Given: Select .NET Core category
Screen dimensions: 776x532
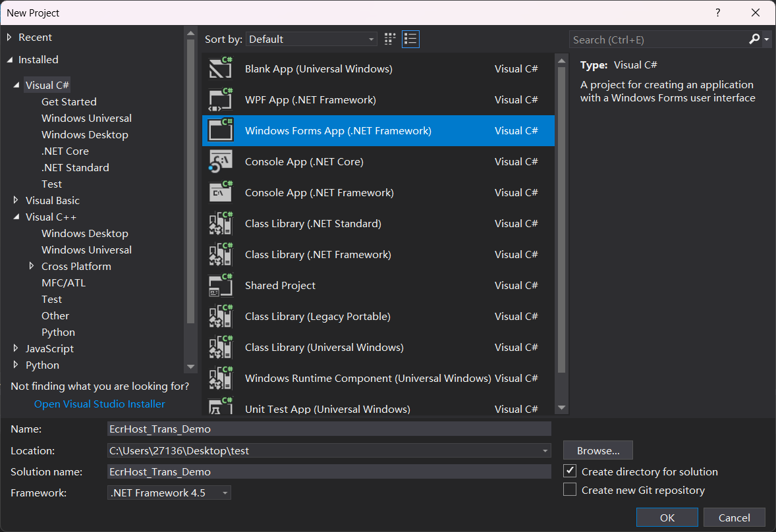Looking at the screenshot, I should coord(65,151).
